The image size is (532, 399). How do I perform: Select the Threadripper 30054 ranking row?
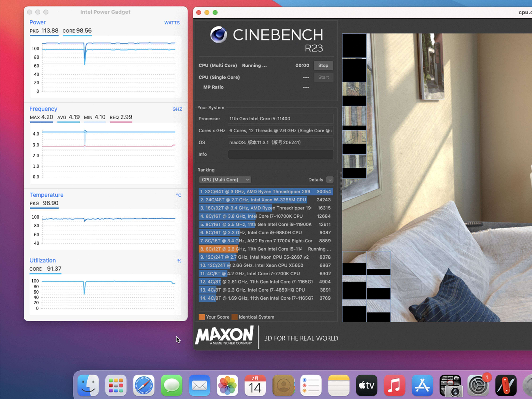[265, 191]
